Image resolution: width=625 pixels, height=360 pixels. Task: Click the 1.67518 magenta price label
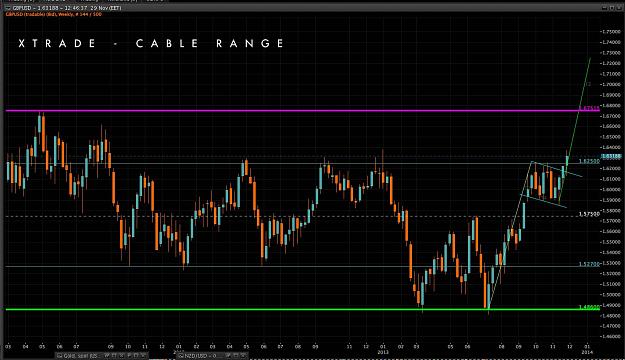point(589,108)
